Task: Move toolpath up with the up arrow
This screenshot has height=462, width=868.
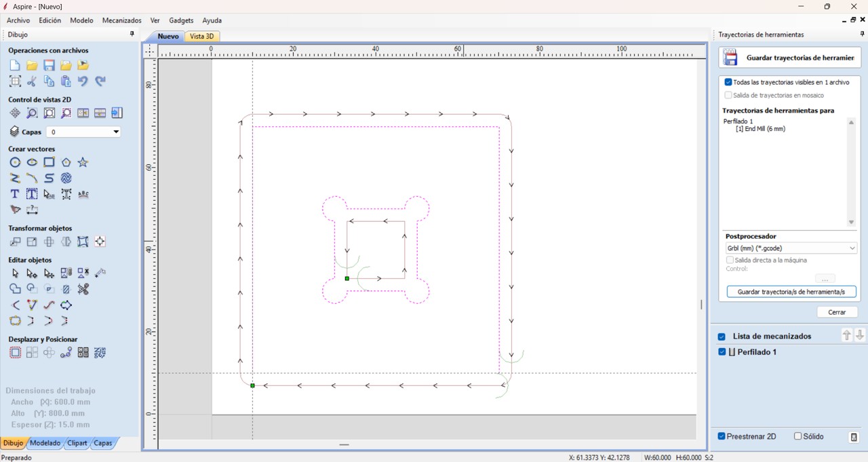Action: (x=846, y=335)
